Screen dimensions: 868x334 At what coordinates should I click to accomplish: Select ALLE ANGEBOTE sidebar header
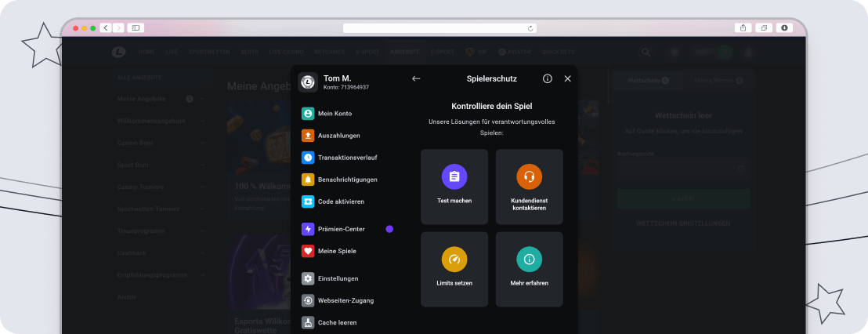(161, 78)
